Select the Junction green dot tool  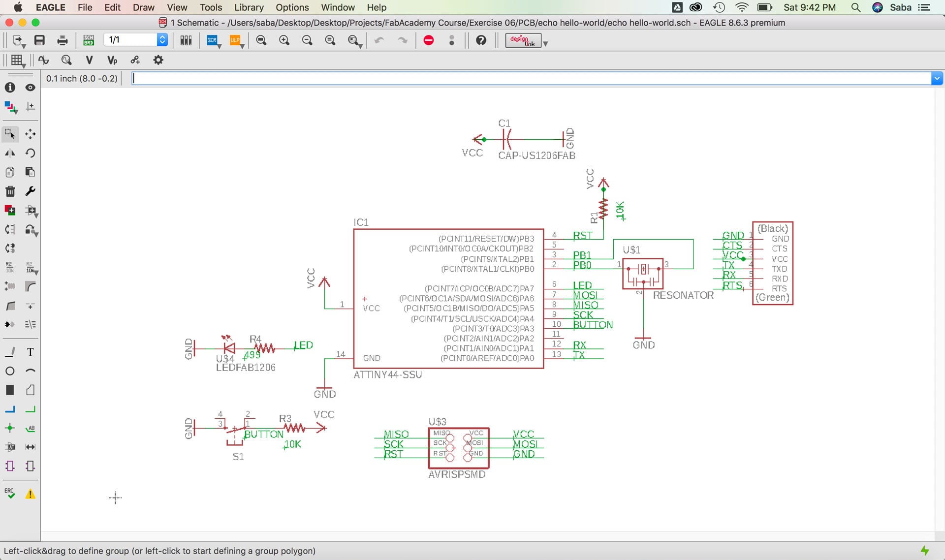10,428
